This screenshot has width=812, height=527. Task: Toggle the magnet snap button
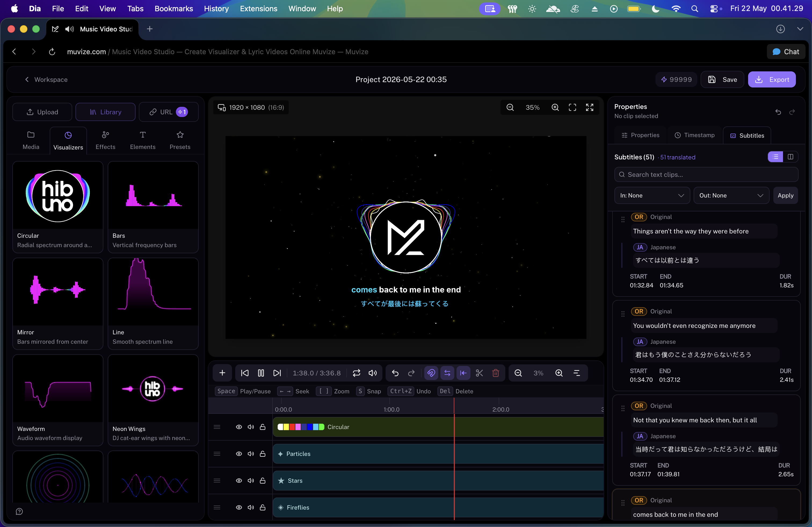(431, 373)
